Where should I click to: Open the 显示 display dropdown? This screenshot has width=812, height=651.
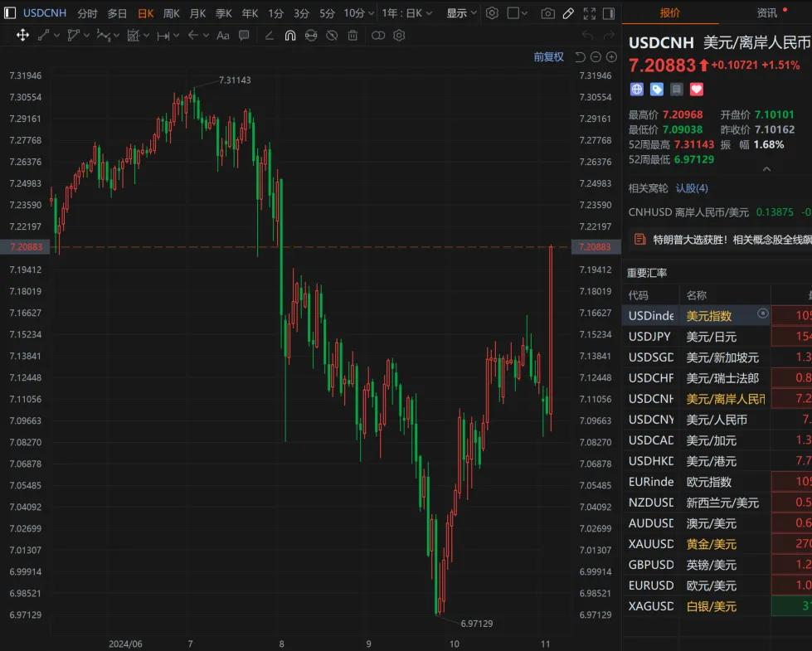[x=461, y=13]
